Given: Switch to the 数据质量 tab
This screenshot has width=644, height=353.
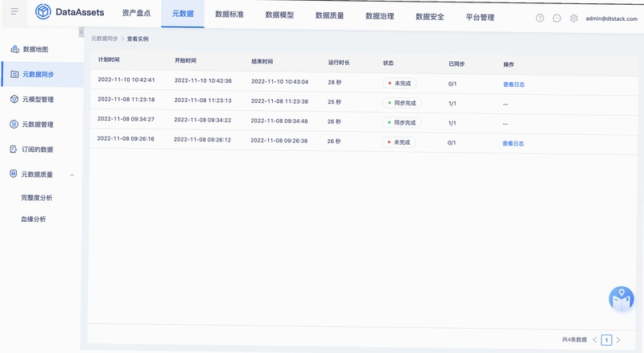Looking at the screenshot, I should tap(330, 15).
